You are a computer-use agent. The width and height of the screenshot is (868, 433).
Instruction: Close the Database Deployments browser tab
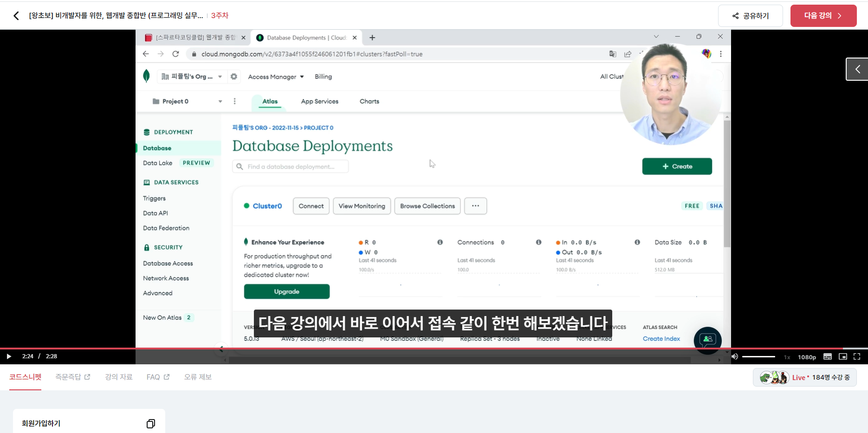[x=355, y=38]
